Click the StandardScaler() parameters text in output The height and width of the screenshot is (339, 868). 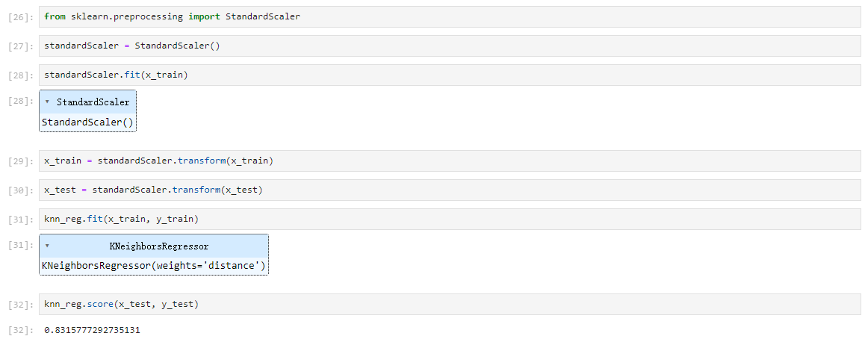87,122
